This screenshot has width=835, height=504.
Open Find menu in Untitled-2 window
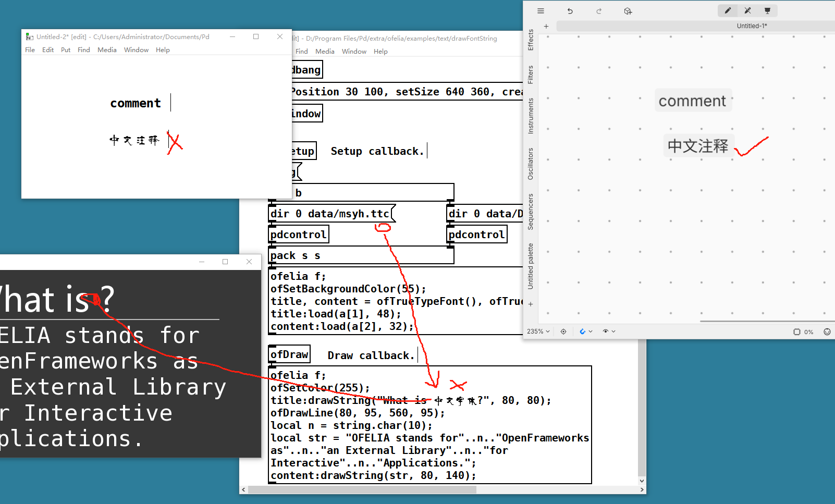tap(84, 50)
